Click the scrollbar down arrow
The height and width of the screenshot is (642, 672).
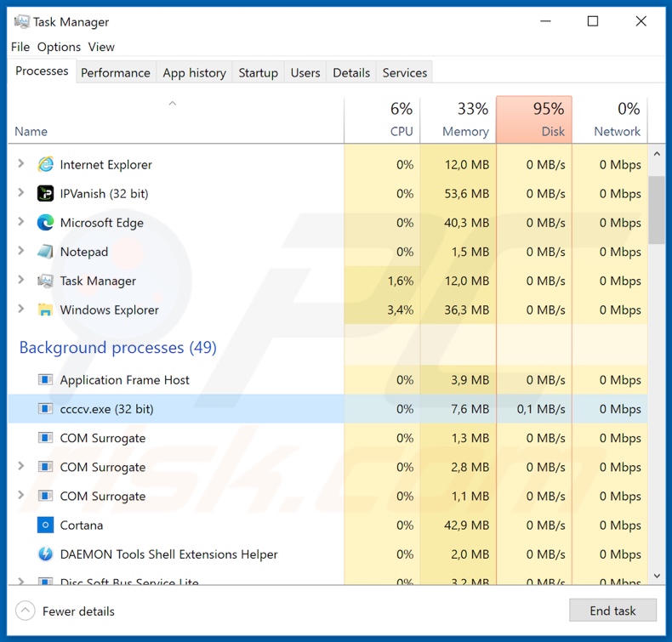tap(657, 576)
